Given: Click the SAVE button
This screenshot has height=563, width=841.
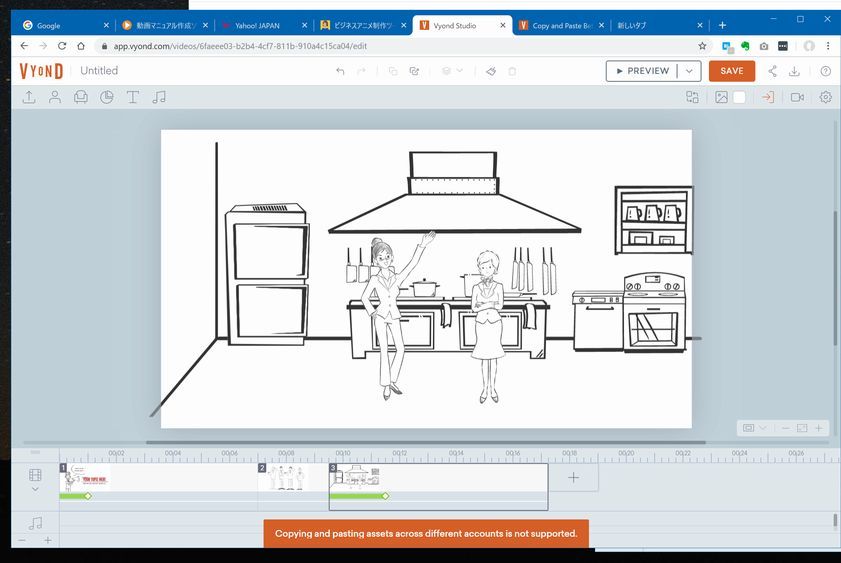Looking at the screenshot, I should [x=732, y=71].
